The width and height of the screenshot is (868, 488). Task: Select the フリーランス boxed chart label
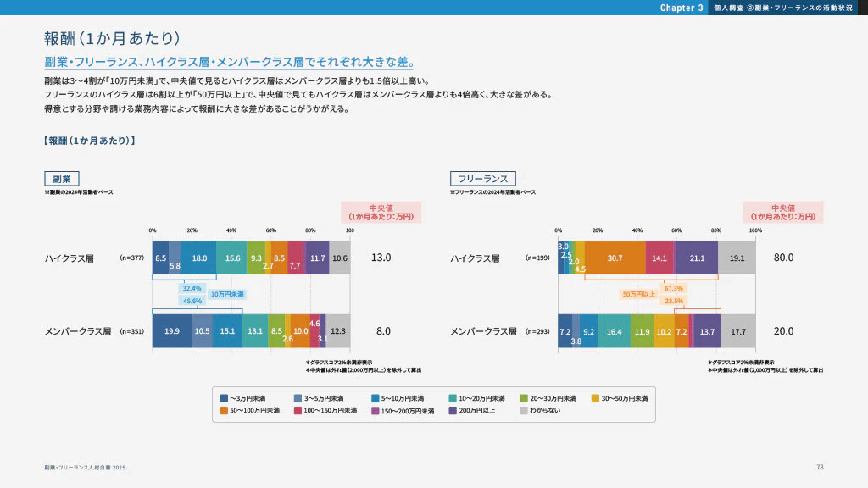(482, 179)
